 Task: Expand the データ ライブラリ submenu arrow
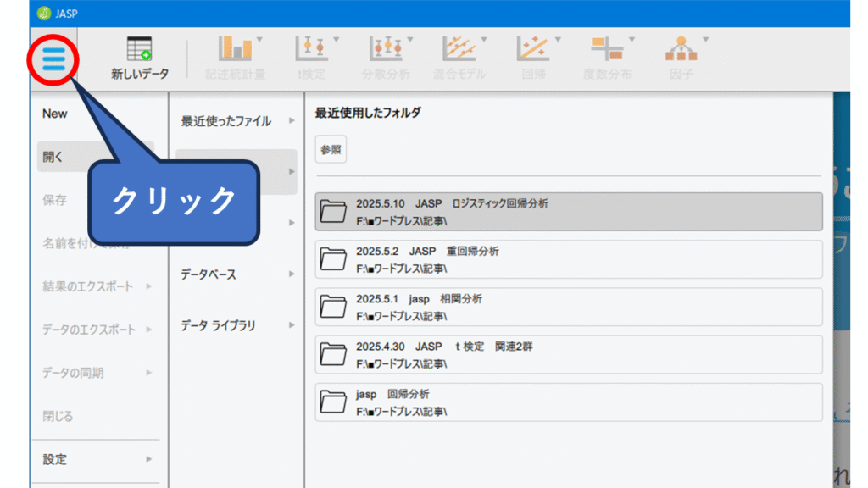[x=292, y=324]
